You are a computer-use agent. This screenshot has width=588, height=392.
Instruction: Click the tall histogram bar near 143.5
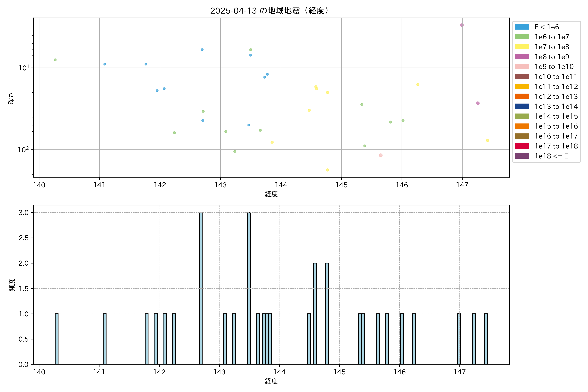point(248,288)
